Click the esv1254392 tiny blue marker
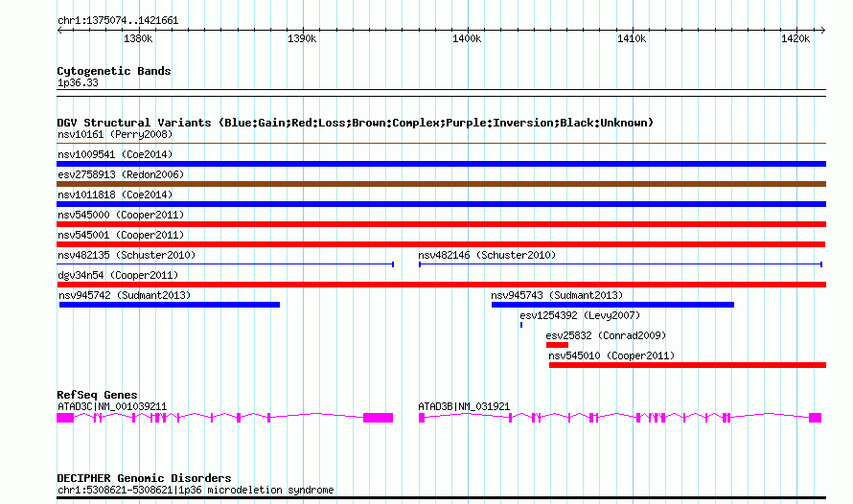Image resolution: width=853 pixels, height=504 pixels. tap(521, 325)
